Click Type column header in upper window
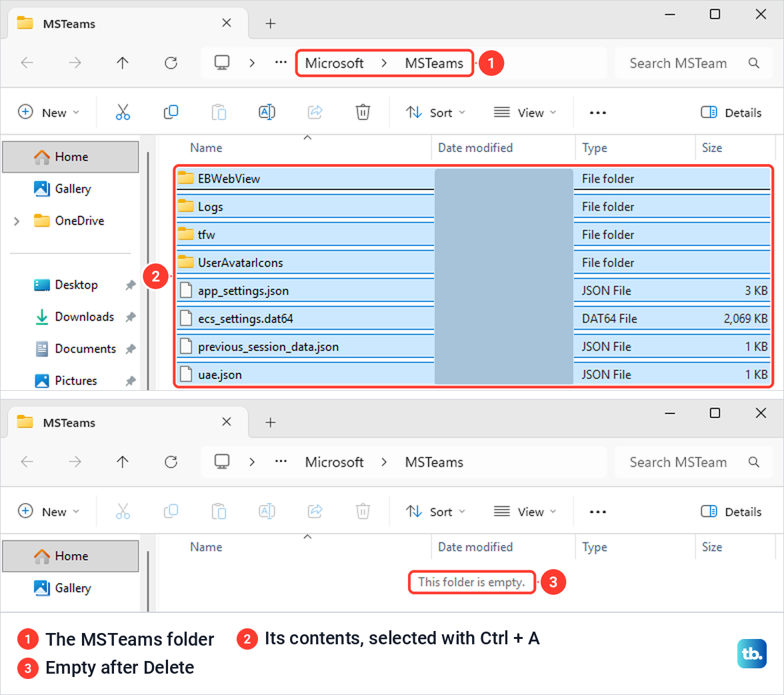Viewport: 784px width, 695px height. [595, 147]
